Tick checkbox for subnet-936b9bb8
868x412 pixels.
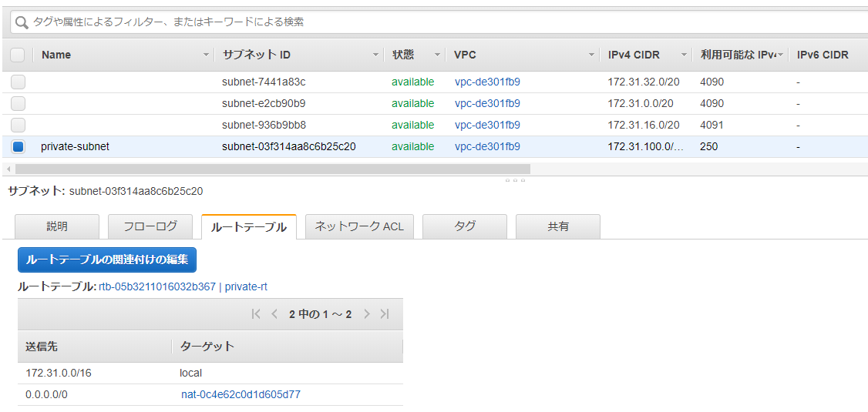pos(18,126)
